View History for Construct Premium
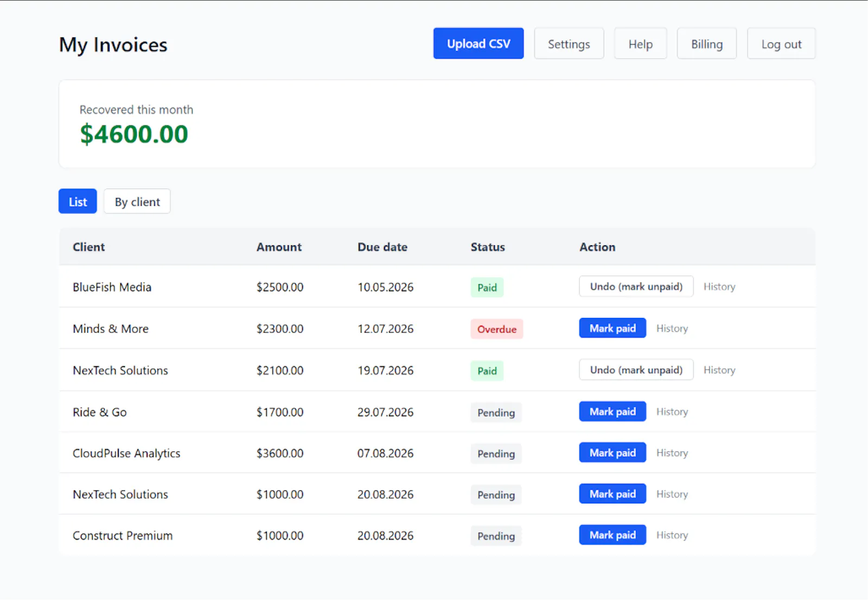 [672, 535]
